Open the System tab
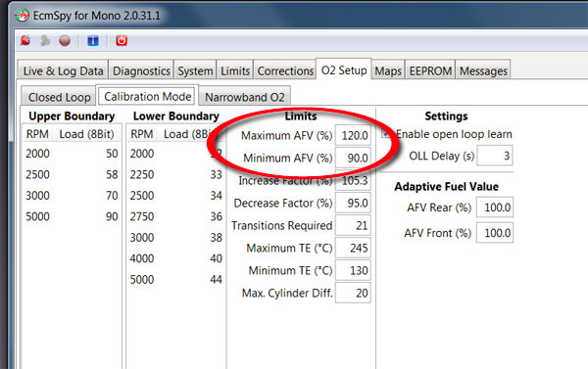Image resolution: width=588 pixels, height=369 pixels. coord(195,70)
